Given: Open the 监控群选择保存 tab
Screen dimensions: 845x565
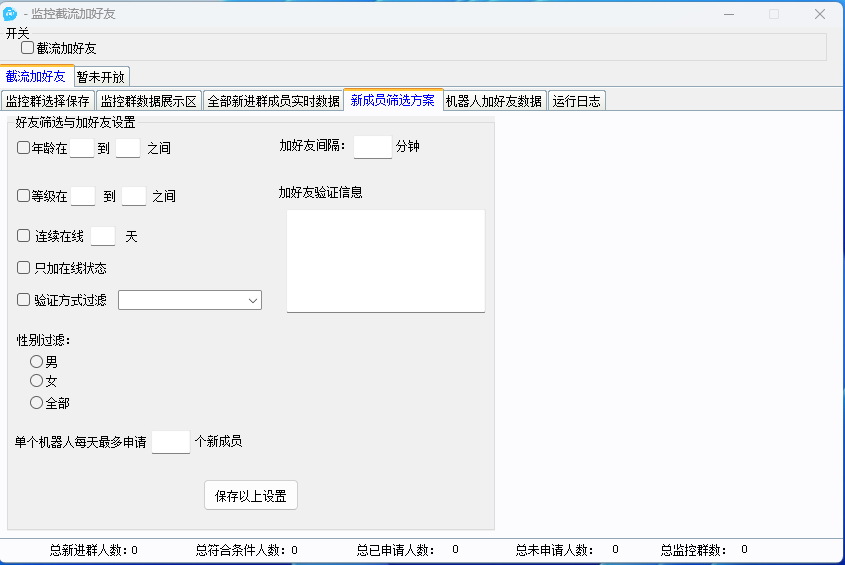Looking at the screenshot, I should (x=48, y=101).
